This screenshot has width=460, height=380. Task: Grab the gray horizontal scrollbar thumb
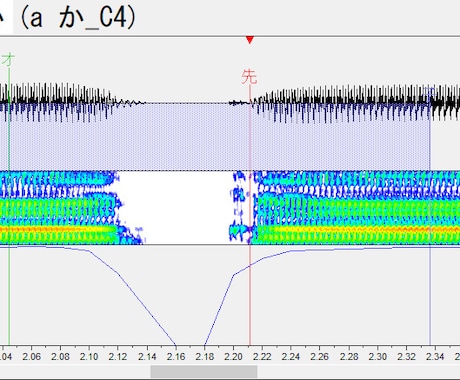(x=204, y=371)
